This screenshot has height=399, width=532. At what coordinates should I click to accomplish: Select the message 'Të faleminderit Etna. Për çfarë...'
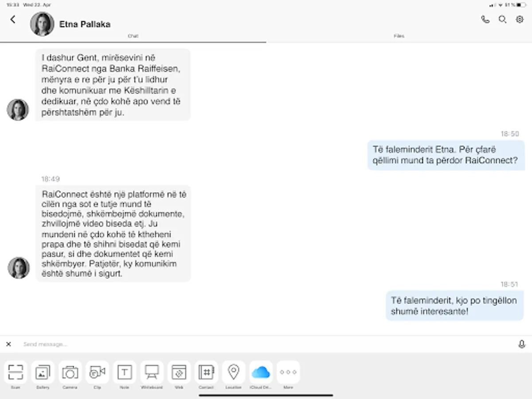tap(446, 155)
